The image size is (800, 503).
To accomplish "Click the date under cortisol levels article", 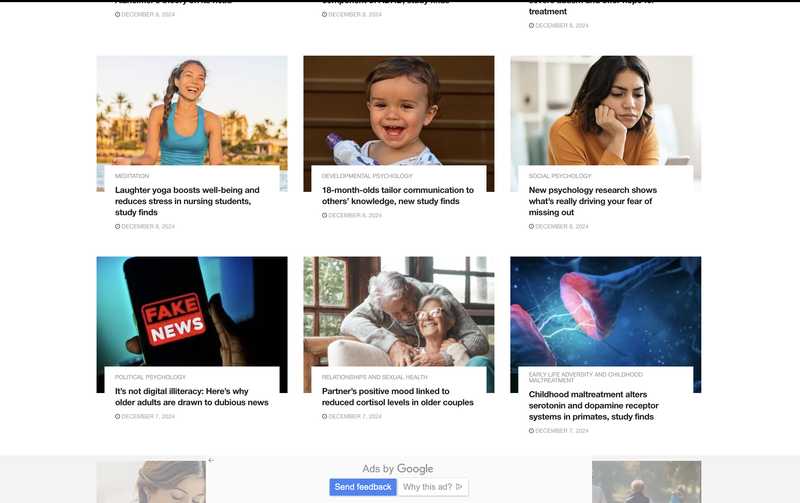I will tap(355, 417).
